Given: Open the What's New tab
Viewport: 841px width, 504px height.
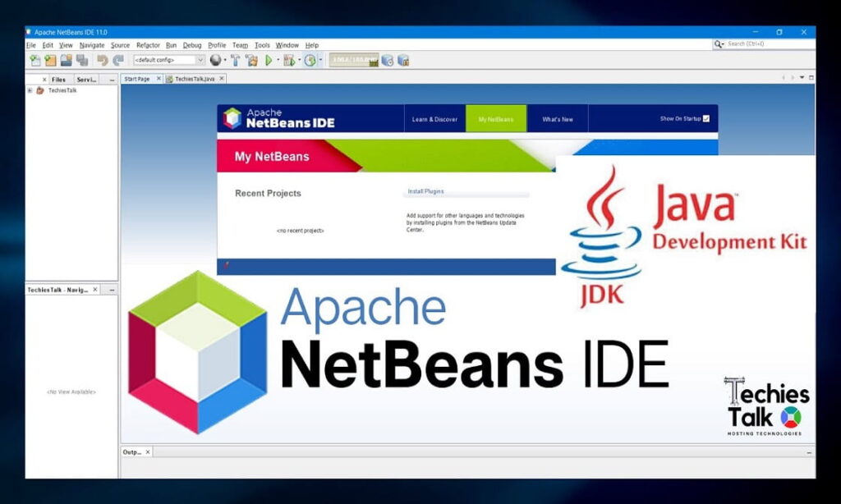Looking at the screenshot, I should pyautogui.click(x=558, y=119).
